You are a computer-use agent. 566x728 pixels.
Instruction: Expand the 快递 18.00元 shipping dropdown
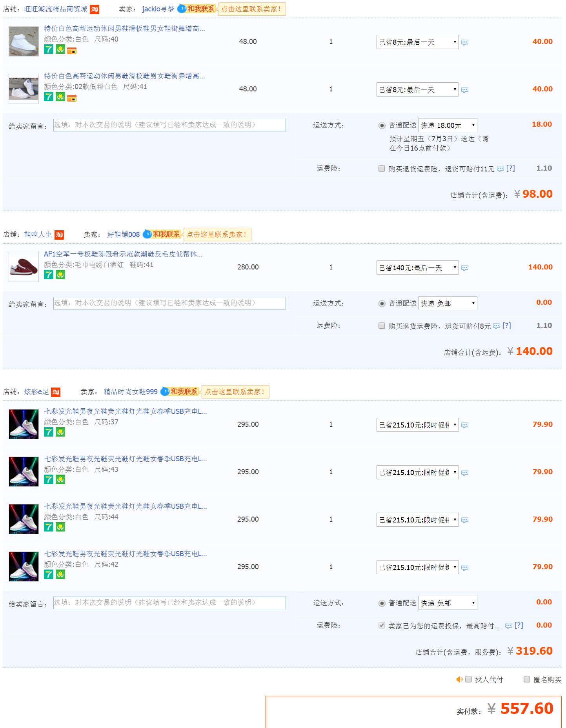448,125
